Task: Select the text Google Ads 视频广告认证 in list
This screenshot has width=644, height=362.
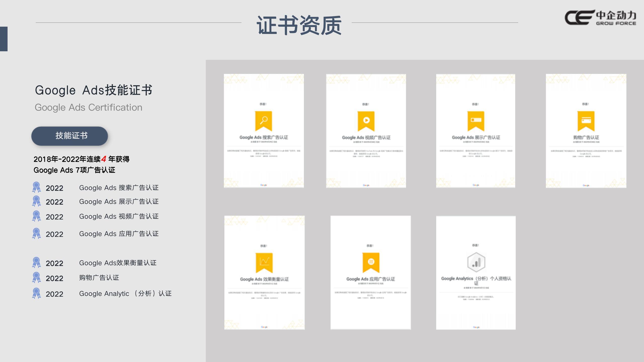Action: 119,216
